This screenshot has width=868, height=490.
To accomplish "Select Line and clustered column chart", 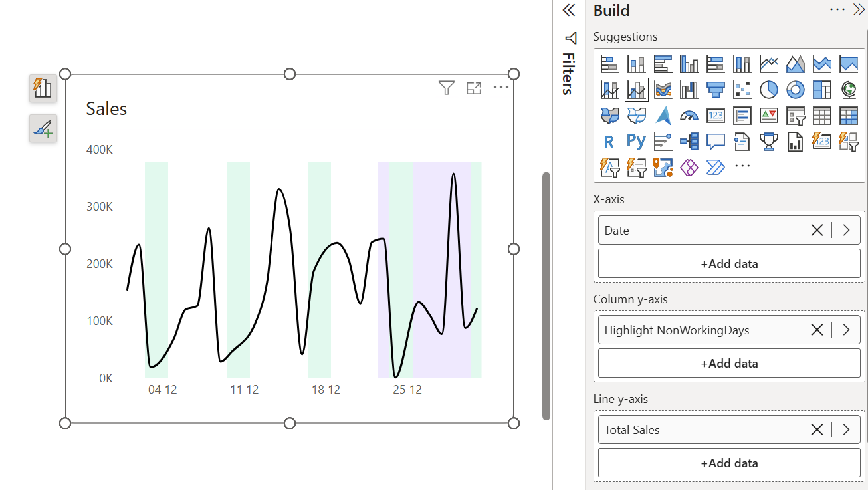I will coord(636,90).
